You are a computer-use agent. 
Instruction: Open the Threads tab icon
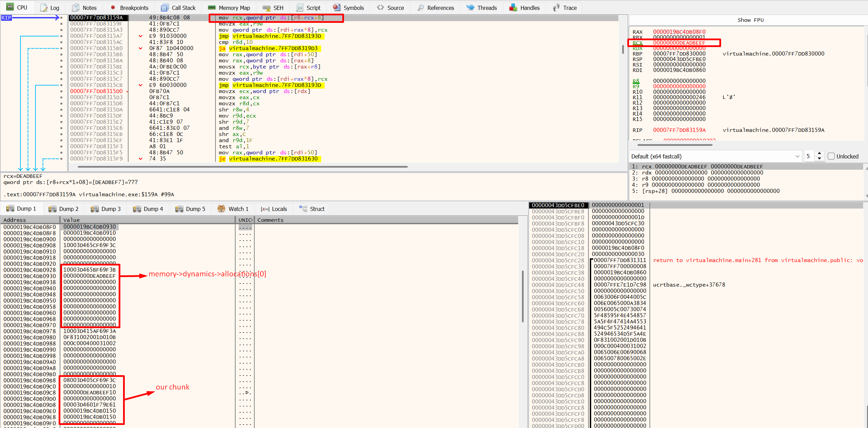[470, 7]
